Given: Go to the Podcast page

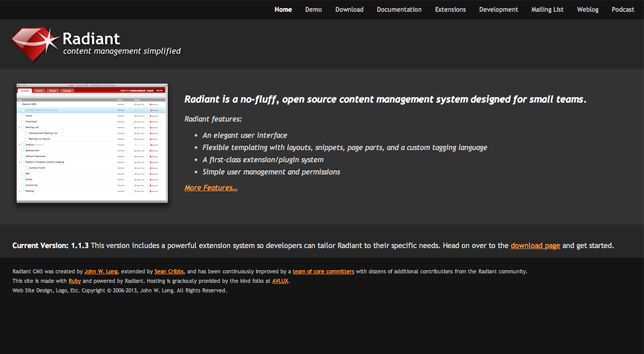Looking at the screenshot, I should click(x=623, y=10).
